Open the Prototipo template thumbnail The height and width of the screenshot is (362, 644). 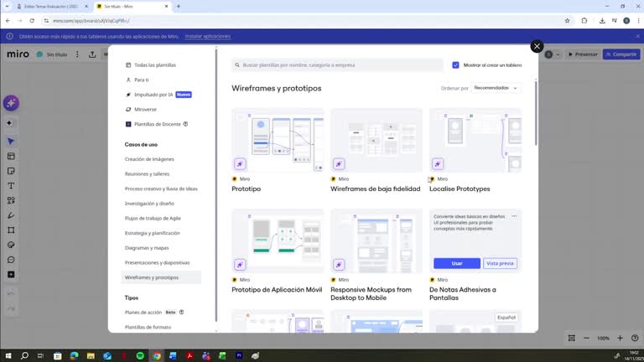(278, 140)
